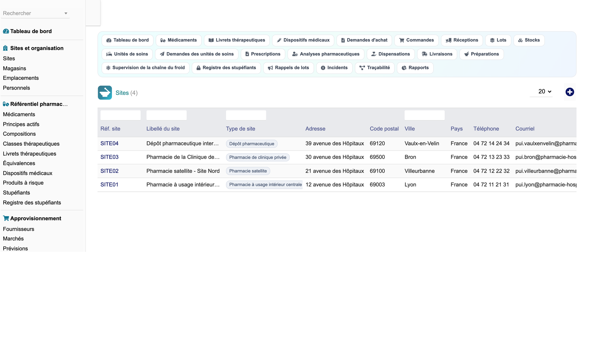The height and width of the screenshot is (364, 589).
Task: Open Registre des stupéfiants shortcut in top panel
Action: 226,68
